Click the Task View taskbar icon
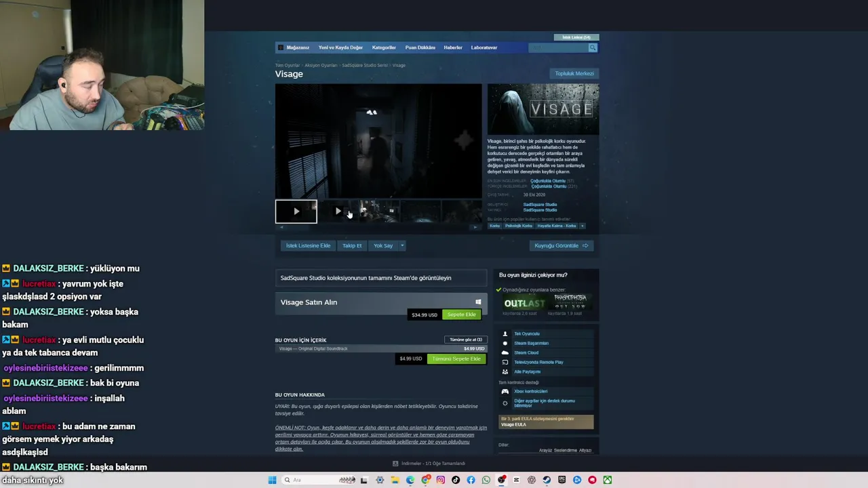Screen dimensions: 868x488 (363, 480)
